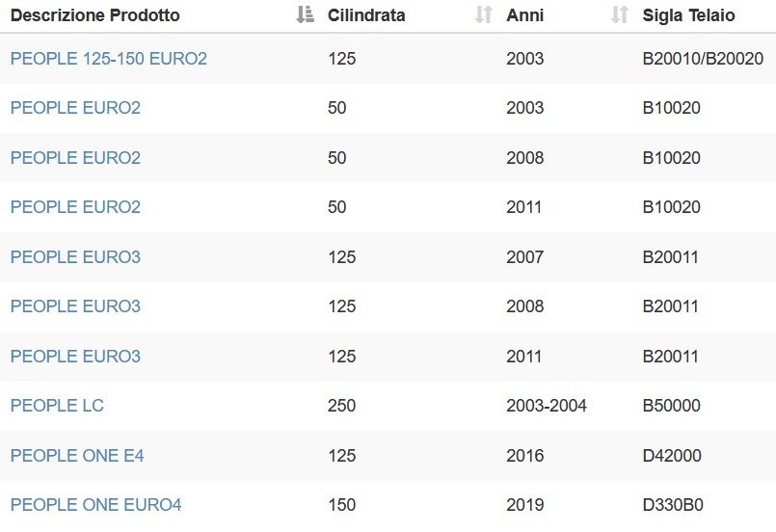This screenshot has width=776, height=532.
Task: Open PEOPLE EURO2 link for year 2003
Action: (75, 107)
